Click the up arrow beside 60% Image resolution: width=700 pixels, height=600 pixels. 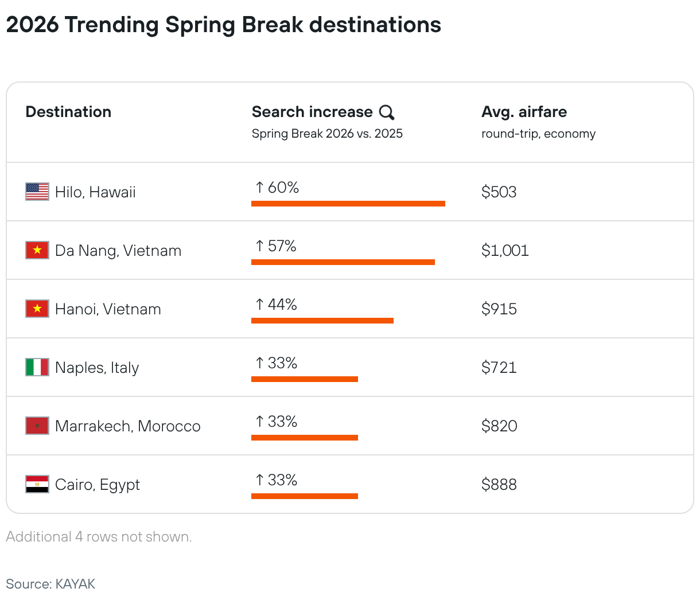(260, 188)
